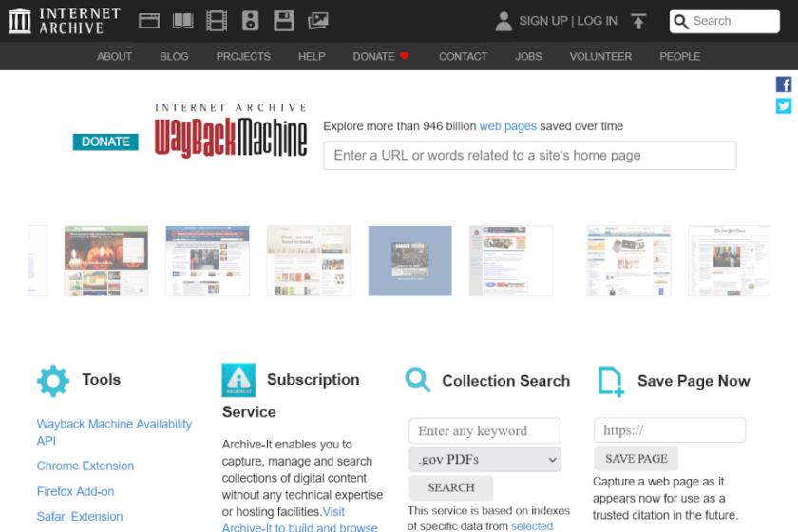Expand the '.gov PDFs' collection dropdown

(x=485, y=460)
